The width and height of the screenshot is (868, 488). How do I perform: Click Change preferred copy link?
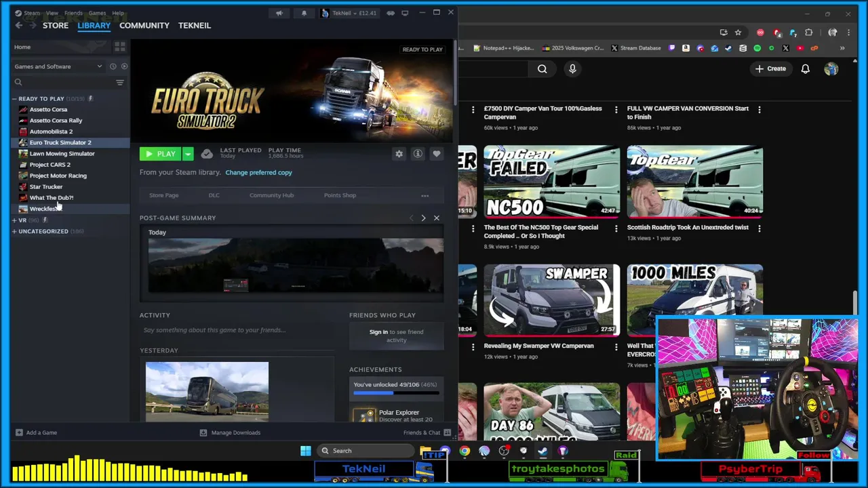tap(258, 173)
